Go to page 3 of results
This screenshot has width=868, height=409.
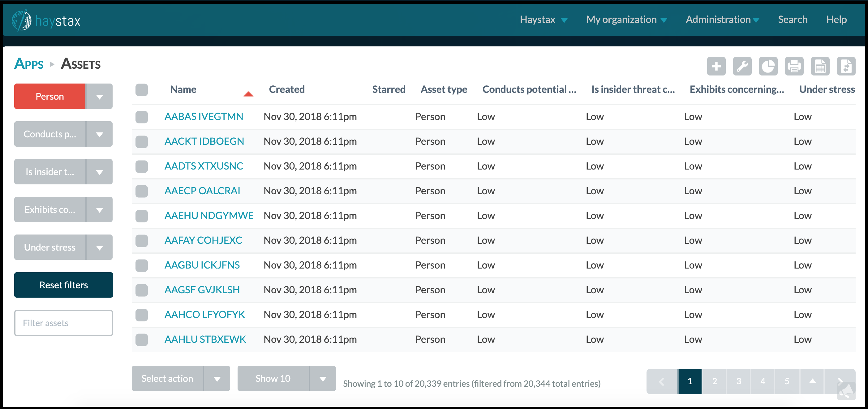coord(739,381)
